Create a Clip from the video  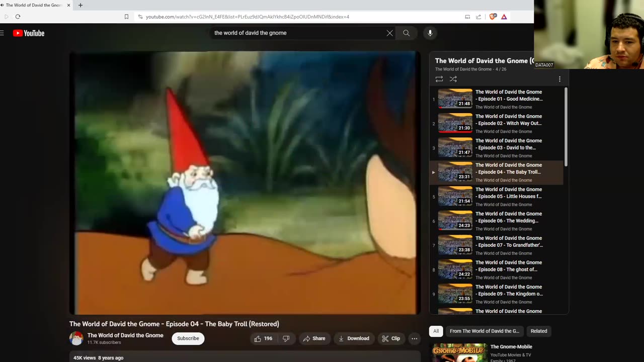click(x=391, y=338)
